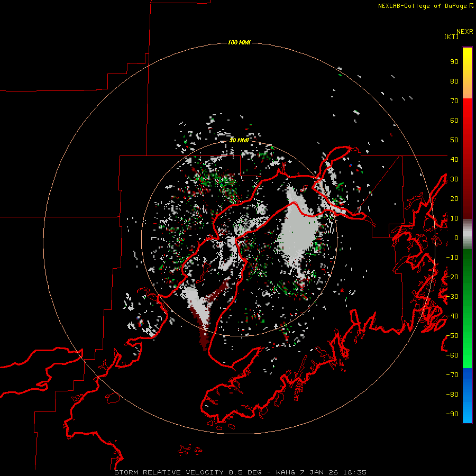476x476 pixels.
Task: Click the bright red segment of the color bar
Action: [x=467, y=159]
